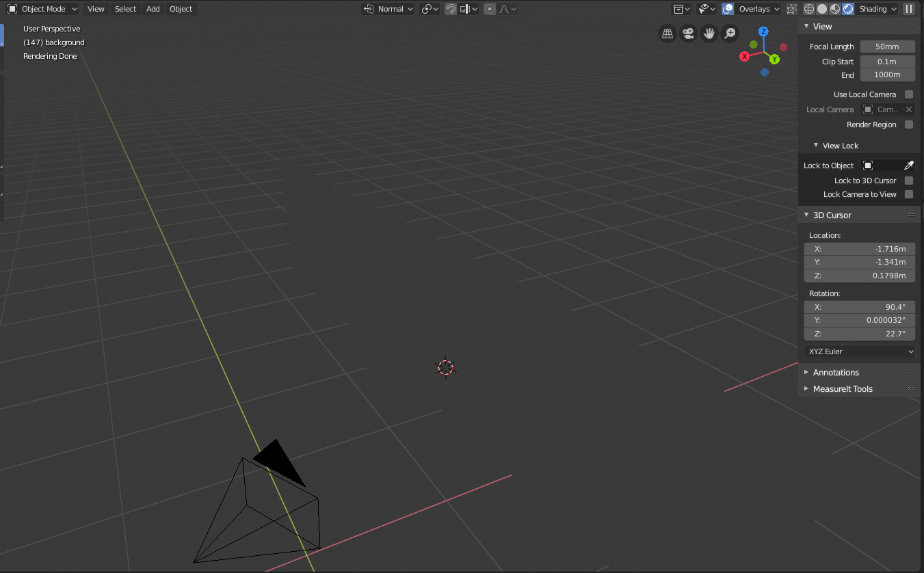Click the blue Z axis gizmo handle
Viewport: 924px width, 573px height.
pyautogui.click(x=764, y=32)
